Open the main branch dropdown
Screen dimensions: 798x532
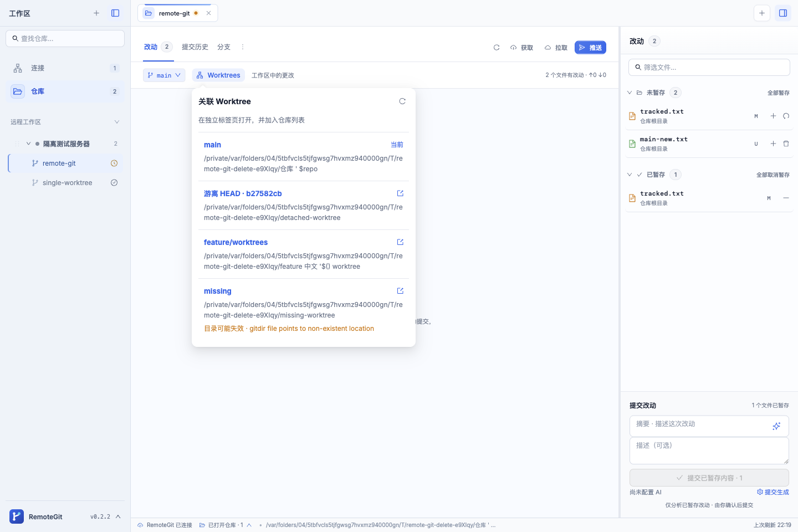(x=164, y=75)
